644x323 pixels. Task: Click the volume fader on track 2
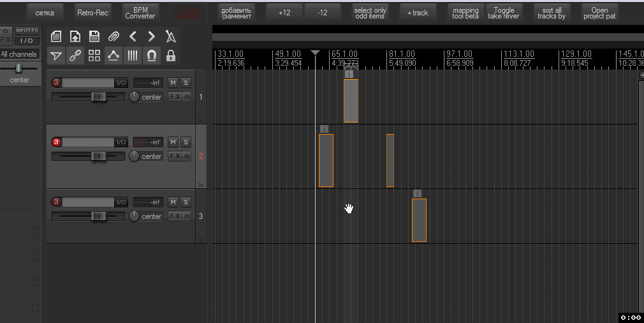click(x=98, y=156)
